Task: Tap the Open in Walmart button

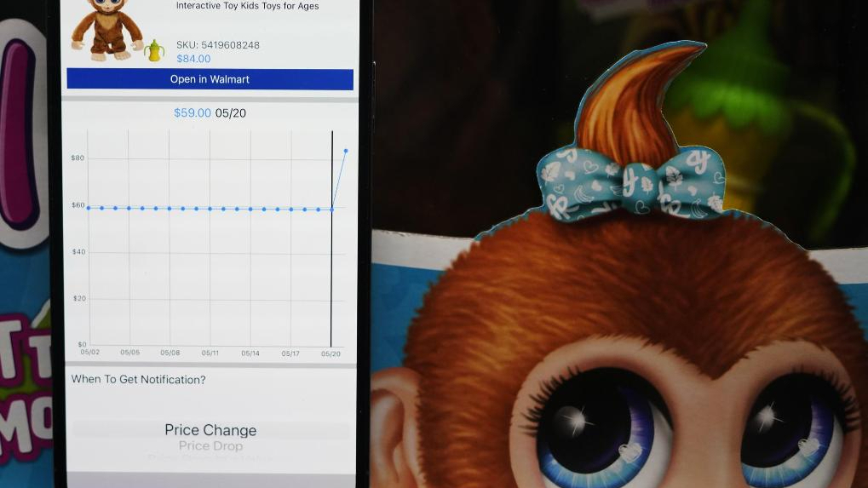Action: 210,79
